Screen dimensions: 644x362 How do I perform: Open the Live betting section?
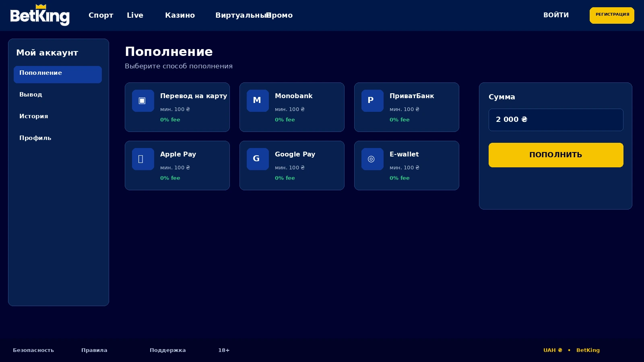[135, 15]
